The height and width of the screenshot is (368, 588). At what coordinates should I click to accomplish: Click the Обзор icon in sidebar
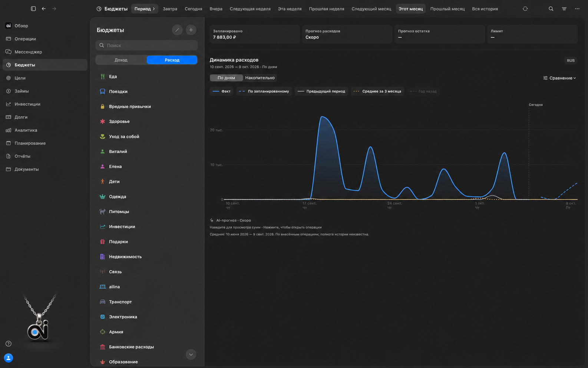coord(9,26)
